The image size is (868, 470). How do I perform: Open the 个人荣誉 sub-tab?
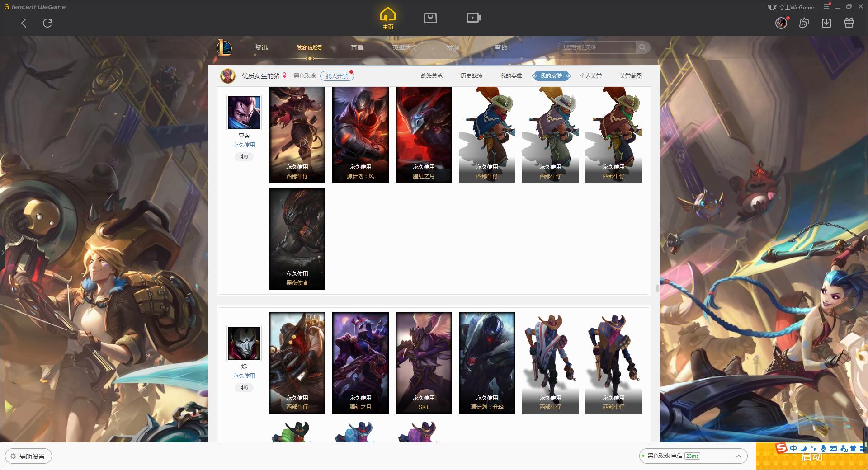(x=591, y=76)
